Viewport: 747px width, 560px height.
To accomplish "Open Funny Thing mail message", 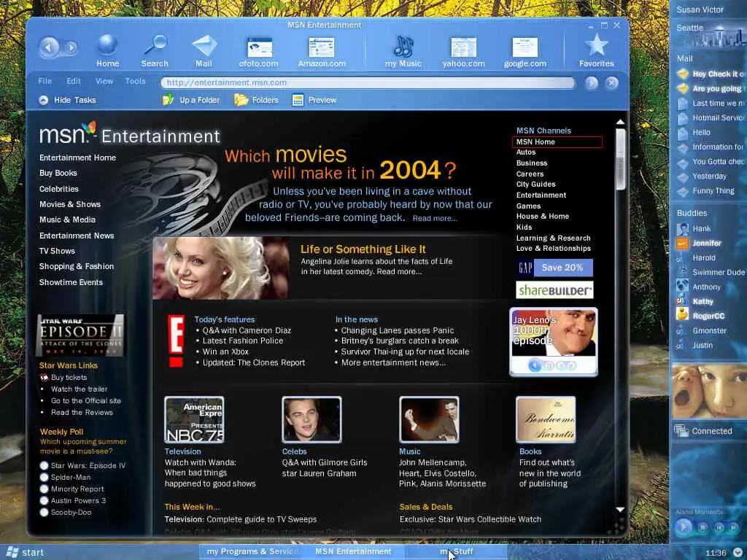I will pos(706,191).
